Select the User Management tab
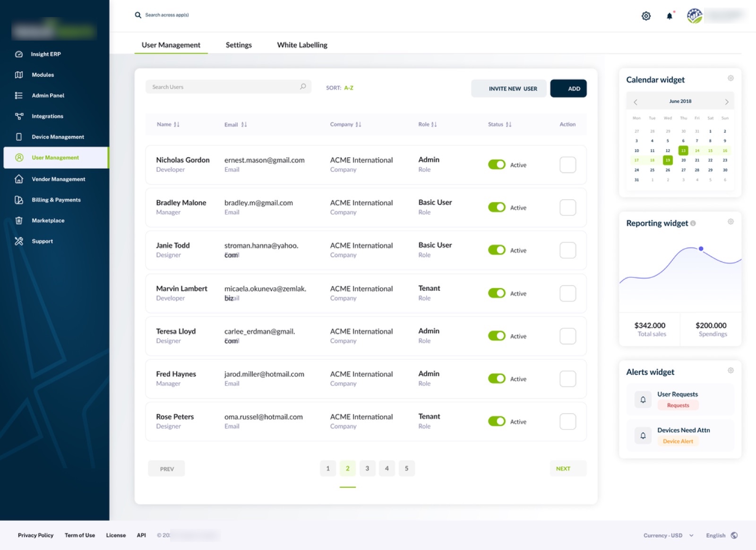Image resolution: width=756 pixels, height=550 pixels. [x=171, y=45]
